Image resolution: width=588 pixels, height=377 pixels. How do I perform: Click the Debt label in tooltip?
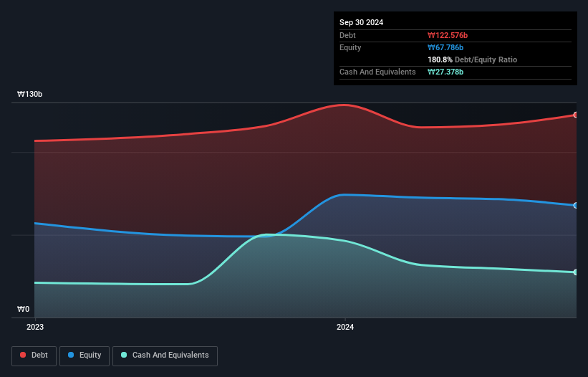tap(347, 35)
